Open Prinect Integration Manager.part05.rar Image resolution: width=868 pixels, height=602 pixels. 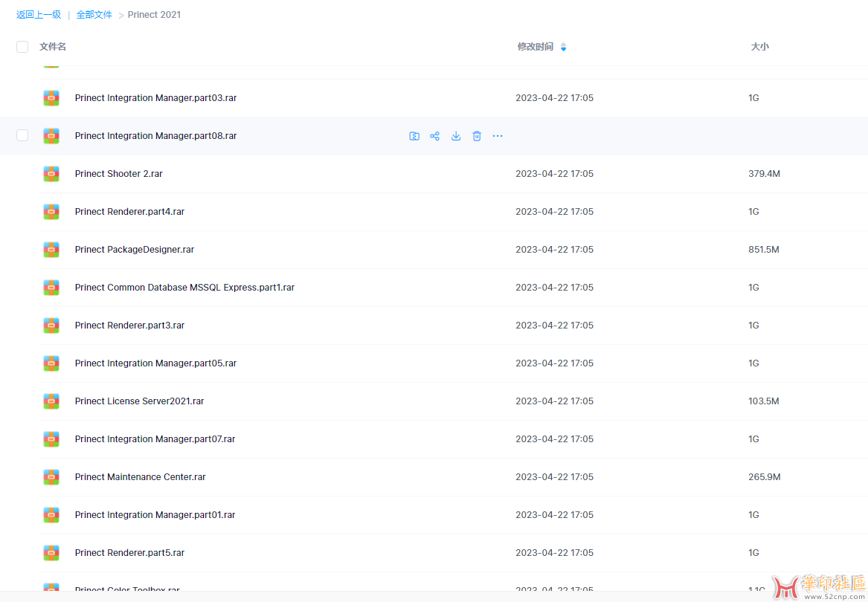point(155,363)
